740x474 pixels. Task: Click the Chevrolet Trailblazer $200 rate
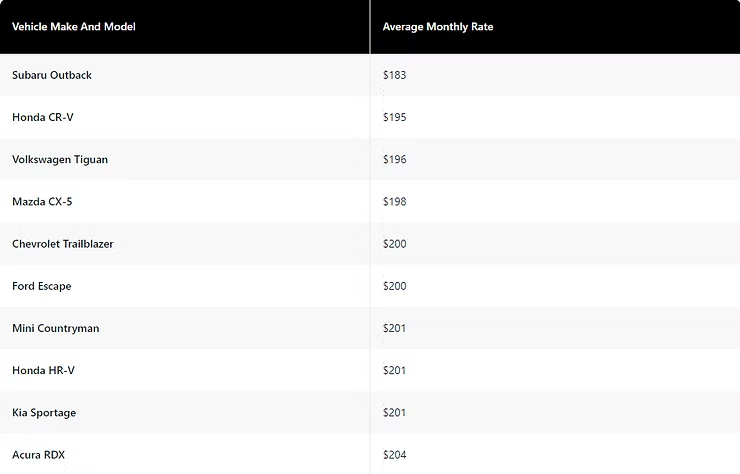394,244
